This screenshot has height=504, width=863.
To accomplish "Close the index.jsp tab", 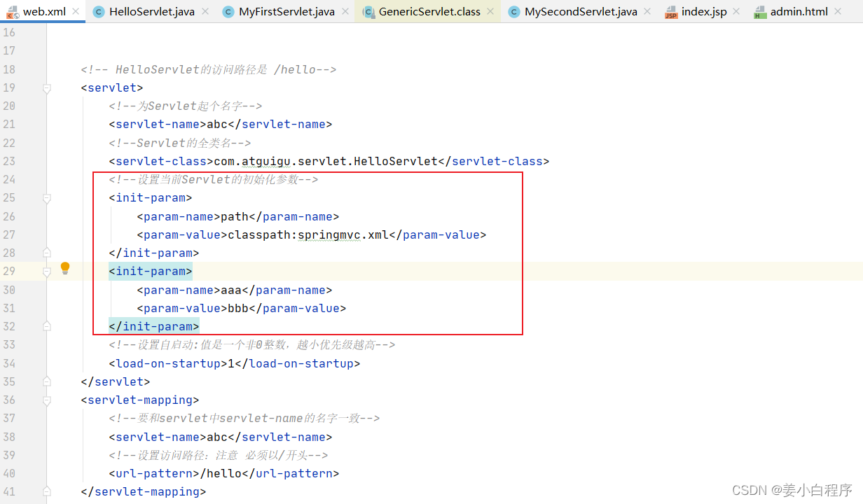I will pos(735,11).
